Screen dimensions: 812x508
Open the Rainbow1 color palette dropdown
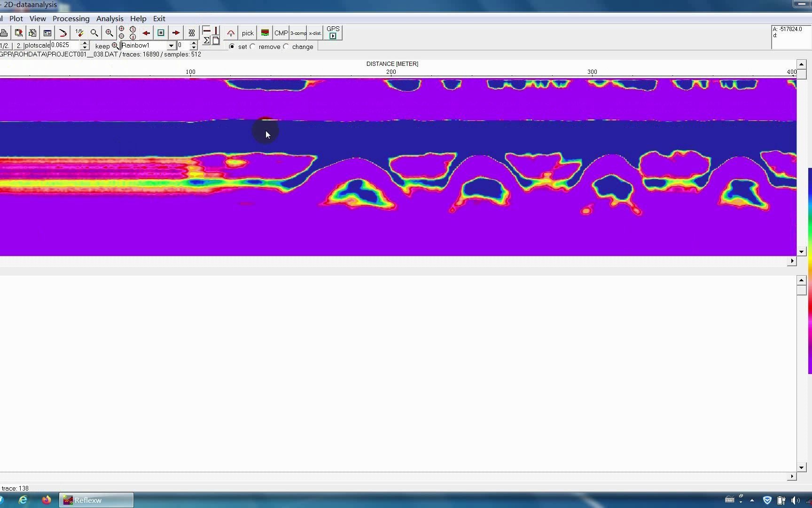click(x=171, y=45)
